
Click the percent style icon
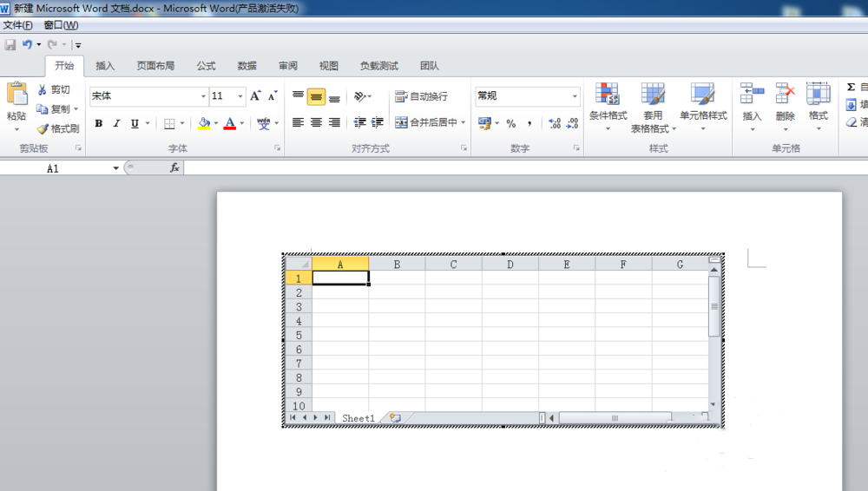(x=511, y=123)
